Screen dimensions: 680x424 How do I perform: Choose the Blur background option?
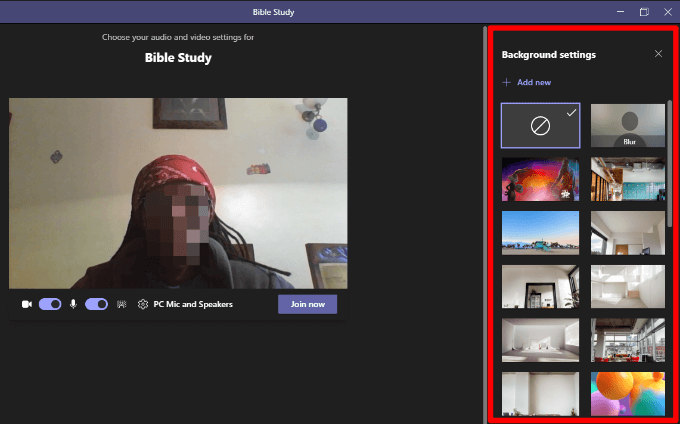tap(628, 126)
